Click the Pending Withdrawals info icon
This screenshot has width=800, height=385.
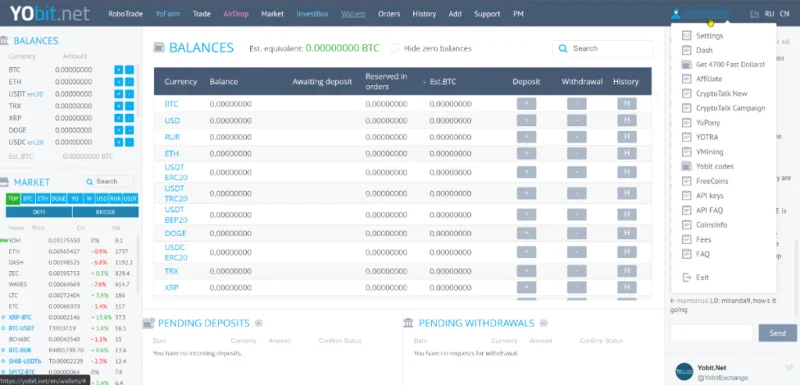(x=543, y=323)
